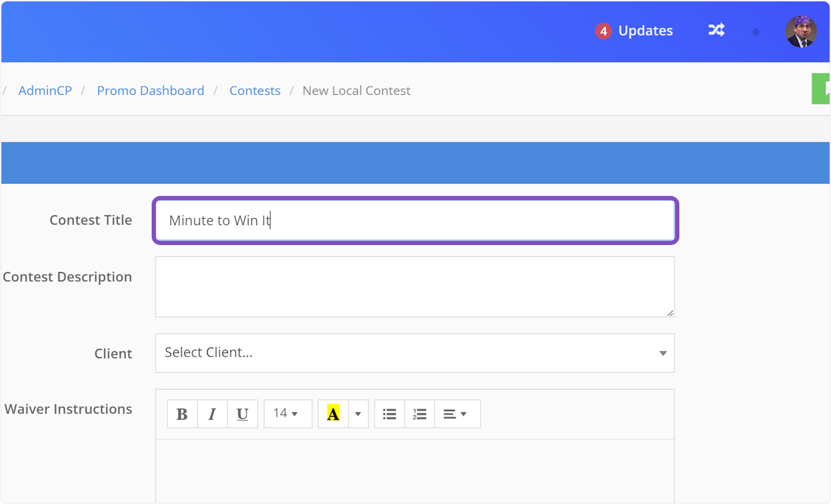Apply the yellow highlight text color
The width and height of the screenshot is (831, 504).
coord(333,414)
